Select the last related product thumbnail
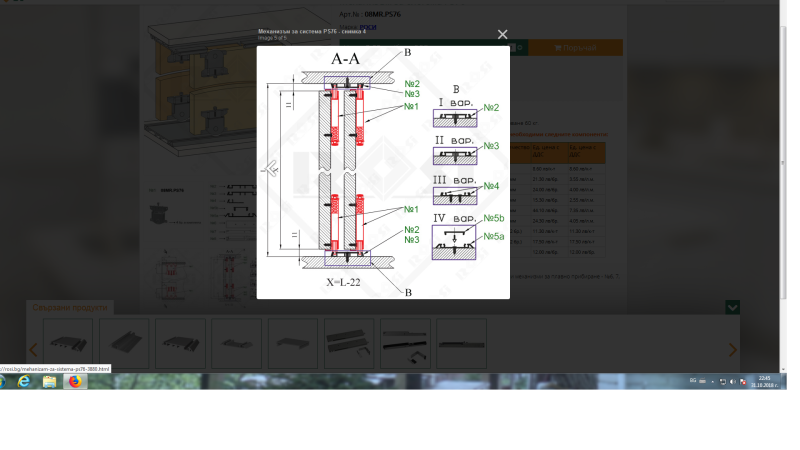The width and height of the screenshot is (800, 450). tap(461, 343)
